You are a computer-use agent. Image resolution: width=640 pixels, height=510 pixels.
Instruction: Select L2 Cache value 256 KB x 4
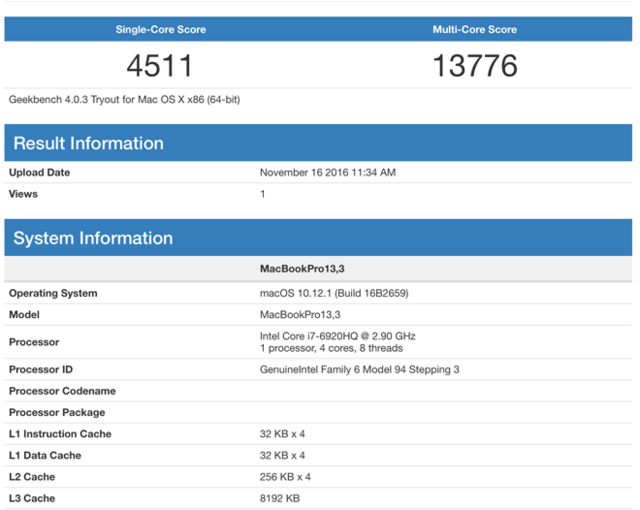coord(285,477)
